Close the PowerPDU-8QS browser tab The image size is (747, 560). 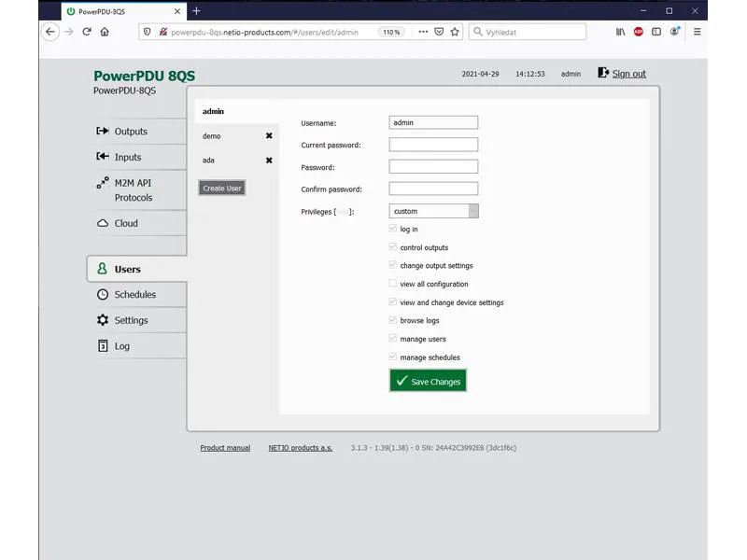tap(177, 11)
